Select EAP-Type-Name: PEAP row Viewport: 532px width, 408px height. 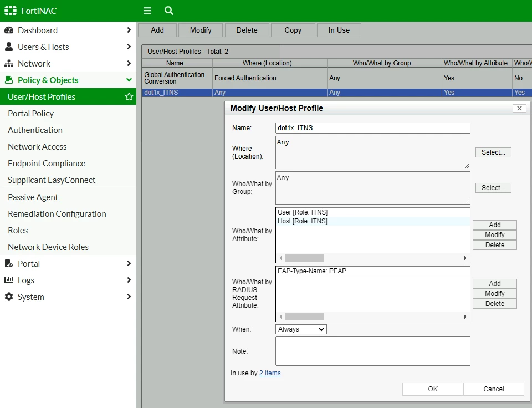click(x=373, y=271)
